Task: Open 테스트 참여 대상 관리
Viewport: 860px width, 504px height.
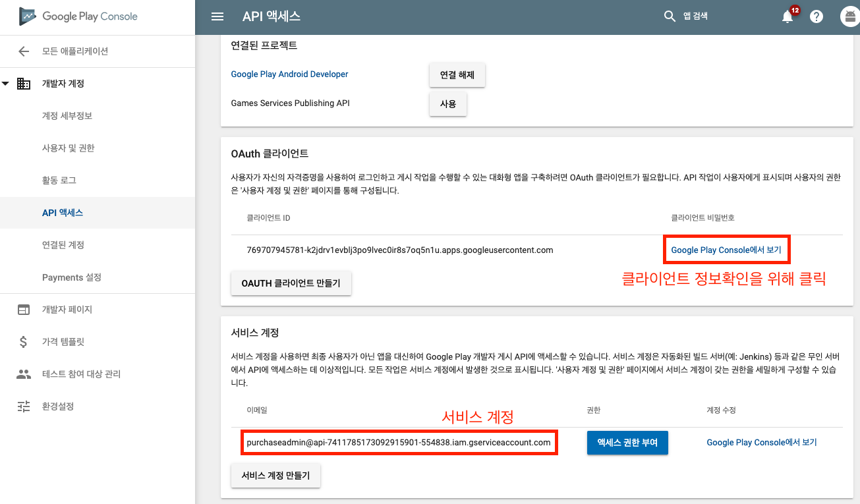Action: tap(81, 374)
